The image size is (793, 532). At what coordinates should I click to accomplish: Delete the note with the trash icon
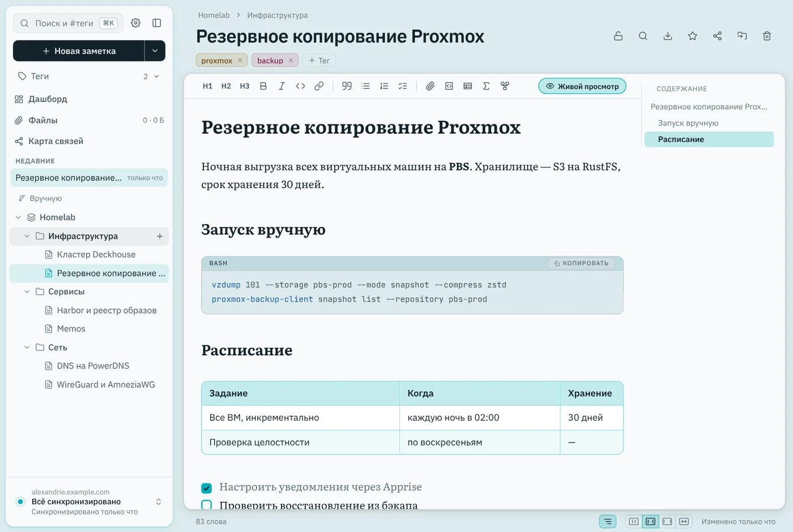pyautogui.click(x=767, y=36)
